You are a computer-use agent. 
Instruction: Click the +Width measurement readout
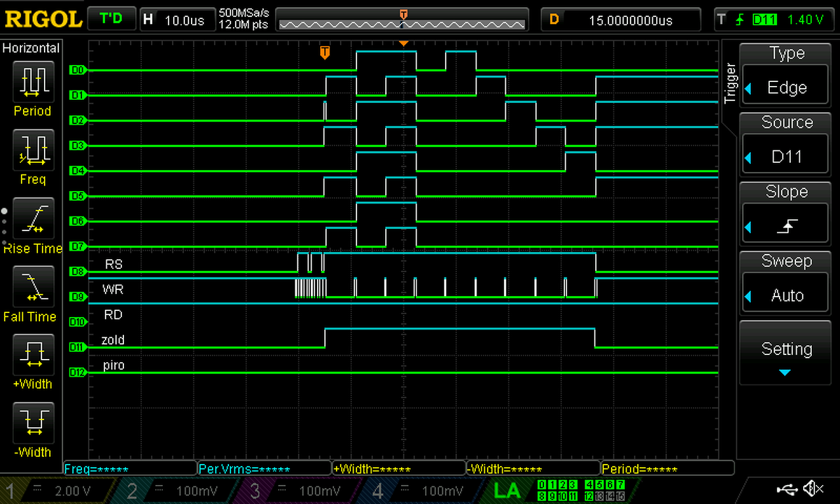[399, 469]
